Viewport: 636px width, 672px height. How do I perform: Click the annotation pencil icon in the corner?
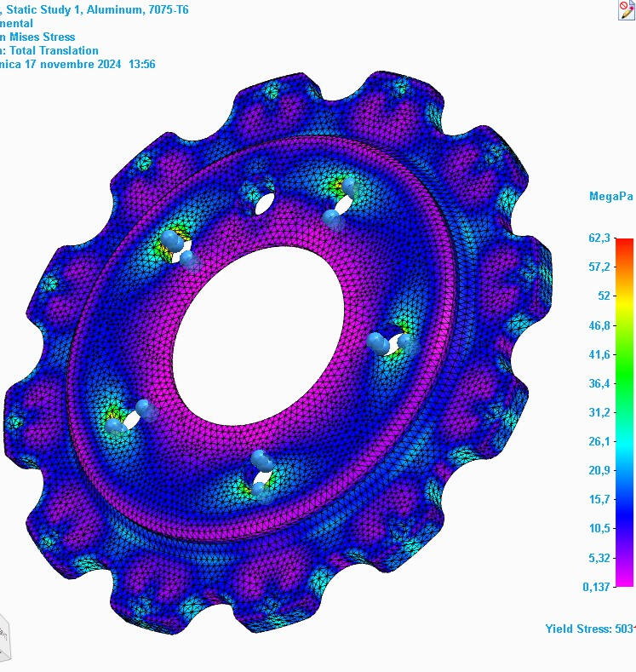[627, 9]
